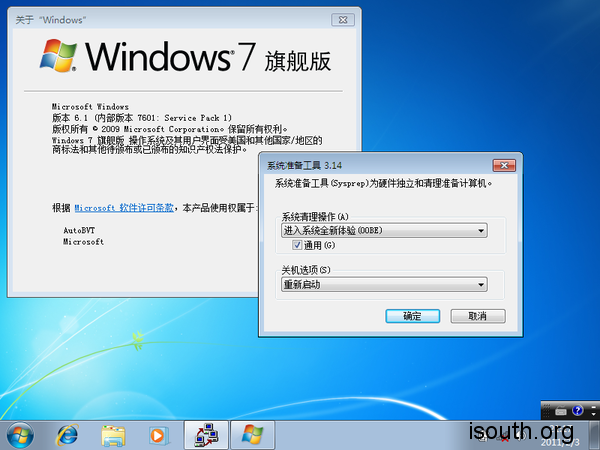The width and height of the screenshot is (600, 450).
Task: Open Windows Explorer folder icon in taskbar
Action: [114, 434]
